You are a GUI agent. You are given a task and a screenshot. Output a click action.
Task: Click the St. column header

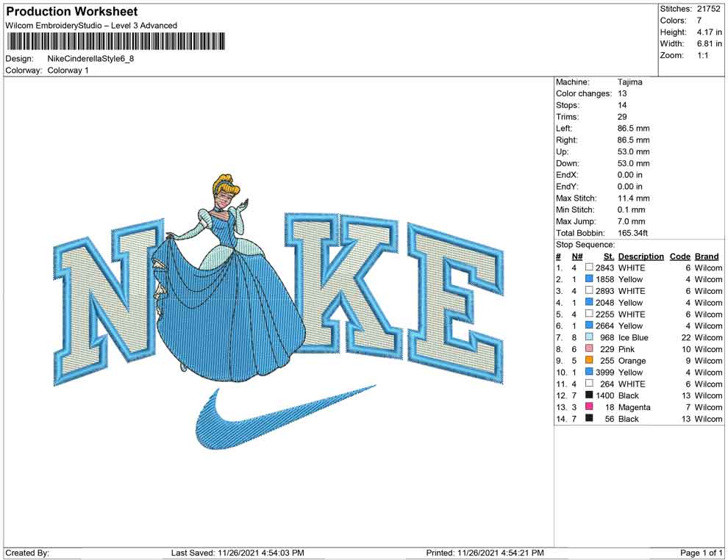[x=609, y=256]
